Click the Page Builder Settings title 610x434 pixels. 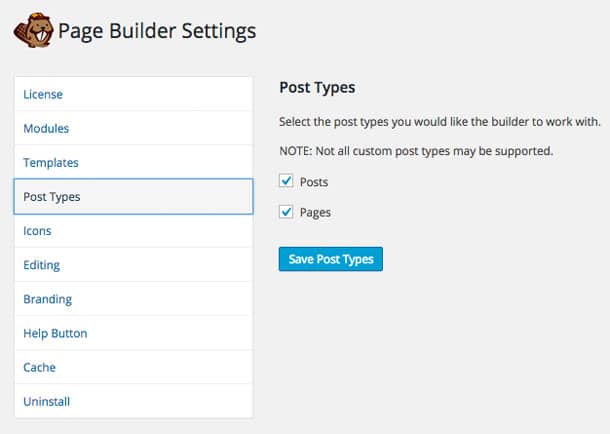tap(157, 31)
